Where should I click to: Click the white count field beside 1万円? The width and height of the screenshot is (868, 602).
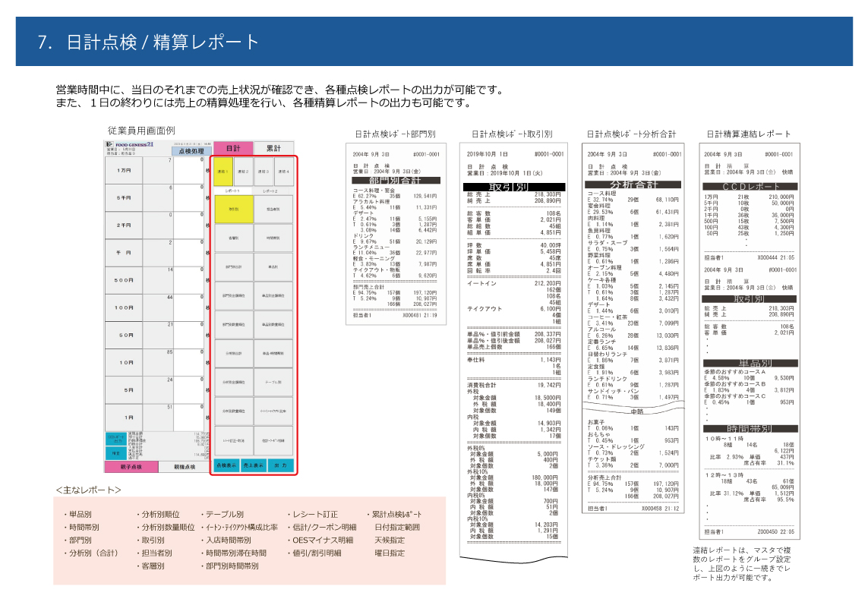click(x=189, y=170)
